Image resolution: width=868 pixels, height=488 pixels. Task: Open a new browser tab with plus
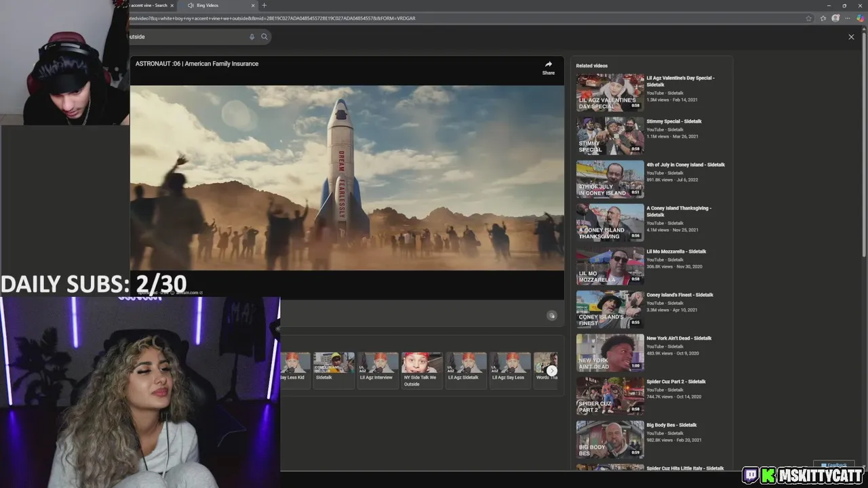(x=264, y=5)
